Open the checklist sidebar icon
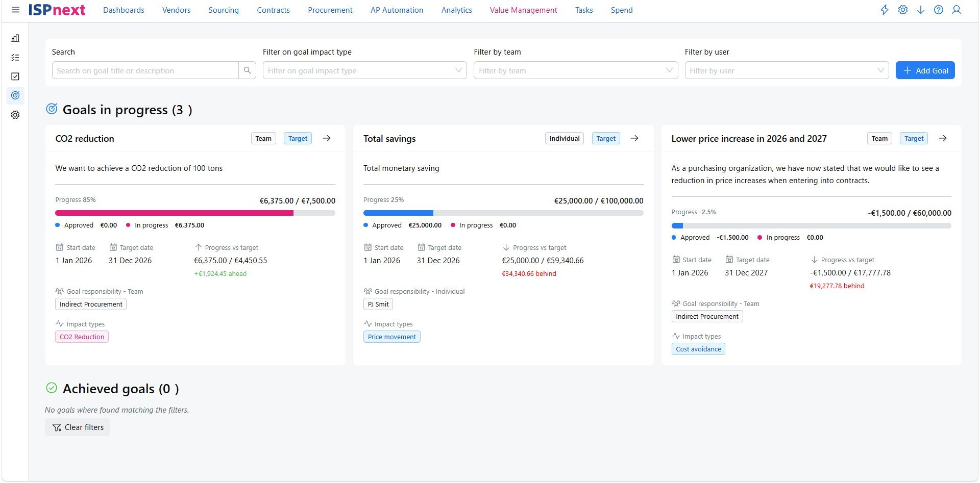 click(x=15, y=58)
